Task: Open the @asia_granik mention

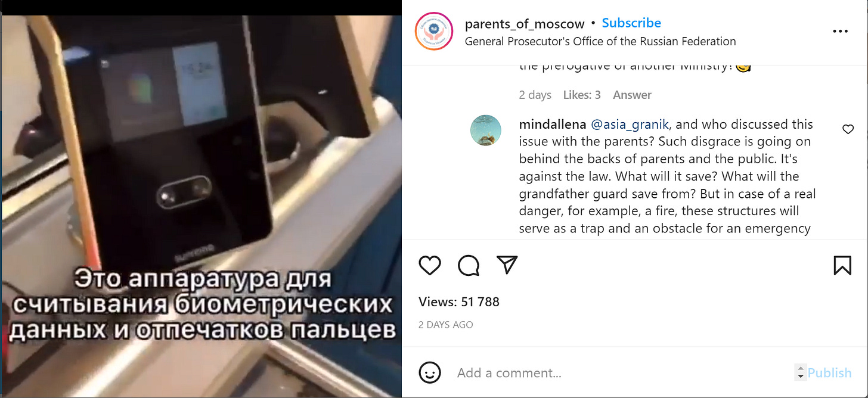Action: coord(631,125)
